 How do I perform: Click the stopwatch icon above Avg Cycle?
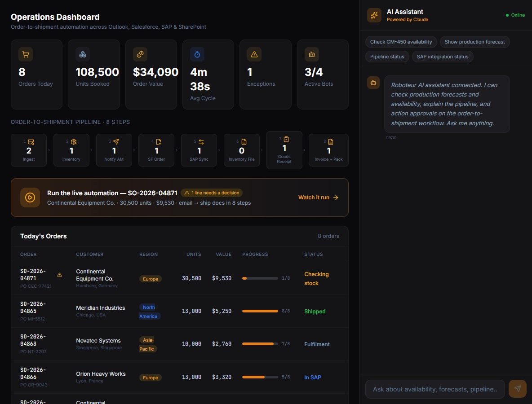pos(197,54)
